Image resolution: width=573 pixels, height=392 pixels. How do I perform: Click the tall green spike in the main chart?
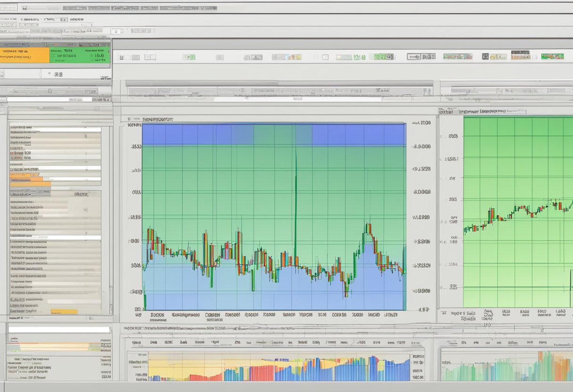click(296, 188)
